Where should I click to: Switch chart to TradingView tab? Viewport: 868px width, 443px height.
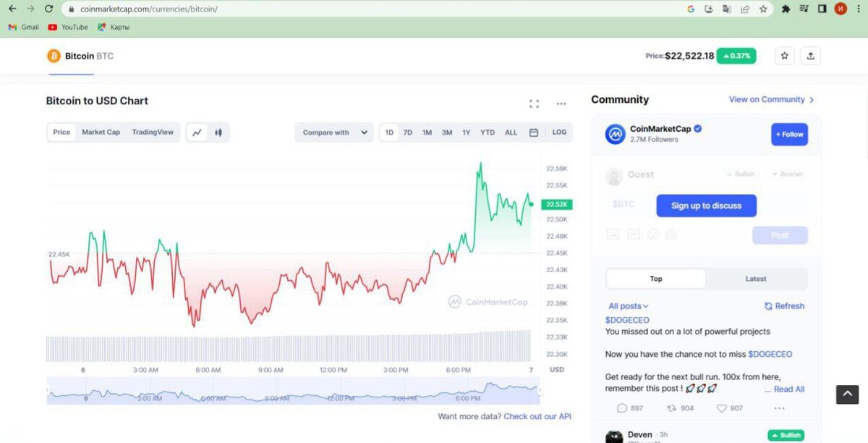pos(153,132)
